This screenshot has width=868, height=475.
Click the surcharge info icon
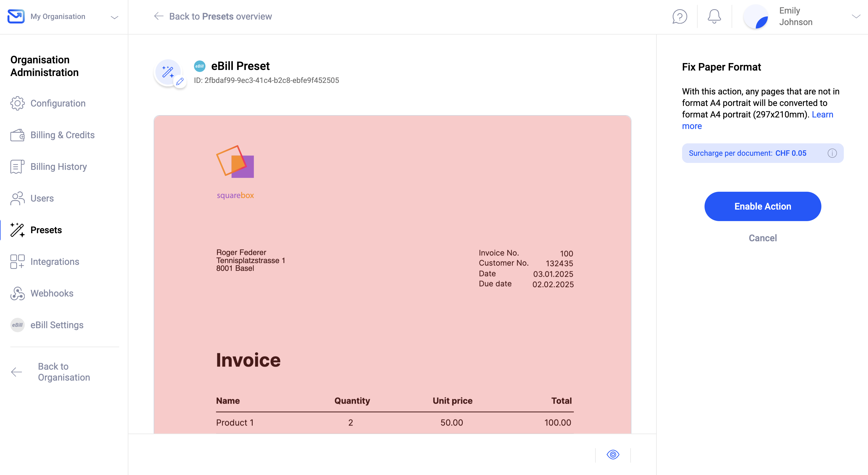tap(832, 153)
